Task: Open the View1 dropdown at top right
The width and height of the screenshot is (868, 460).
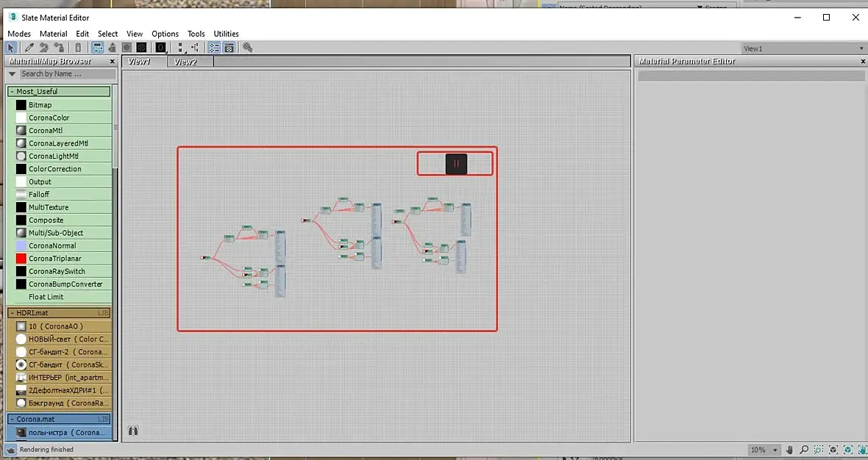Action: point(803,48)
